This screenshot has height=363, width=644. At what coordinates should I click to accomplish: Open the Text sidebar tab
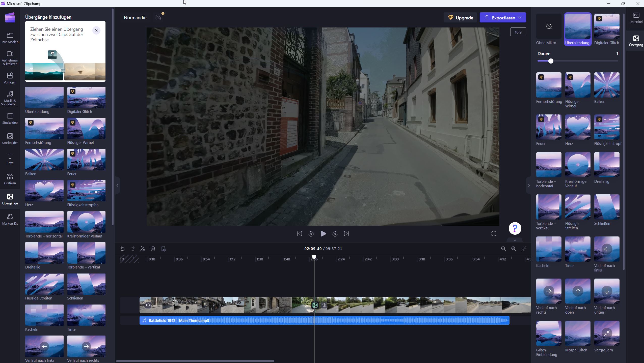pos(10,159)
